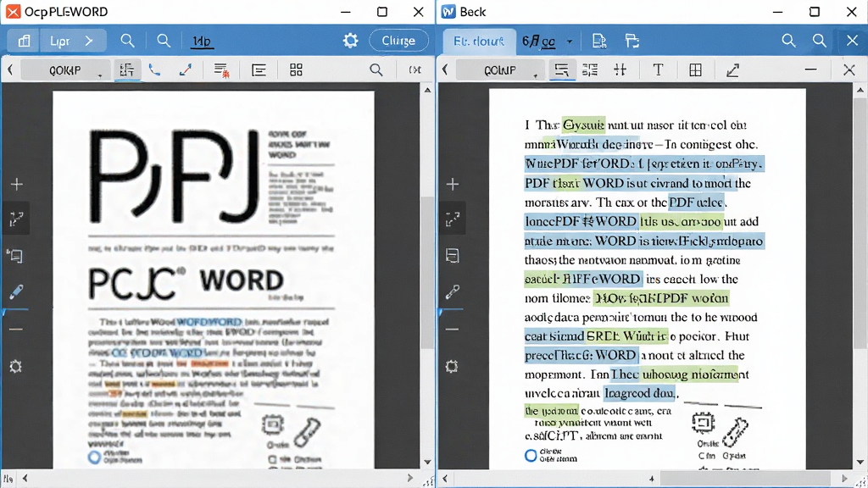
Task: Click the link icon in Beck document
Action: click(x=737, y=432)
